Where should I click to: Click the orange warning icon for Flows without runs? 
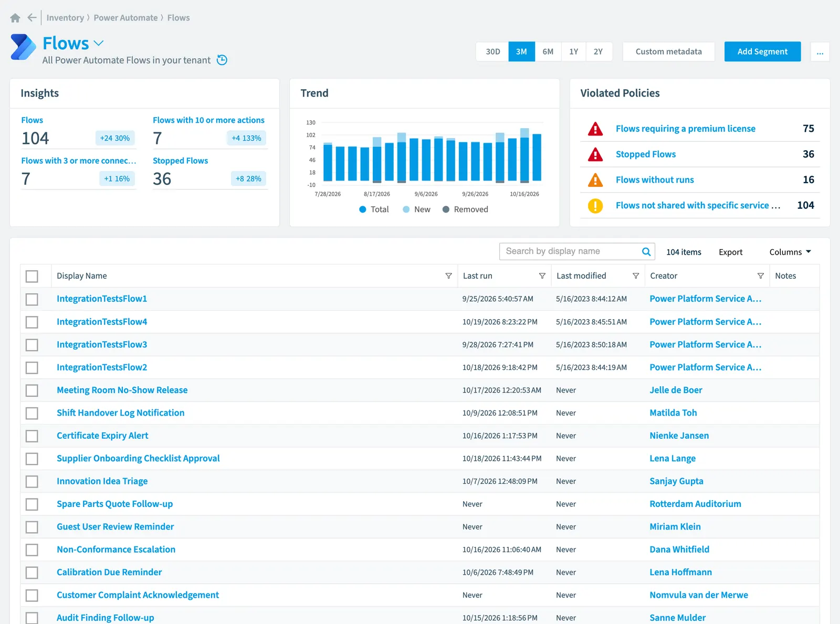(x=595, y=180)
